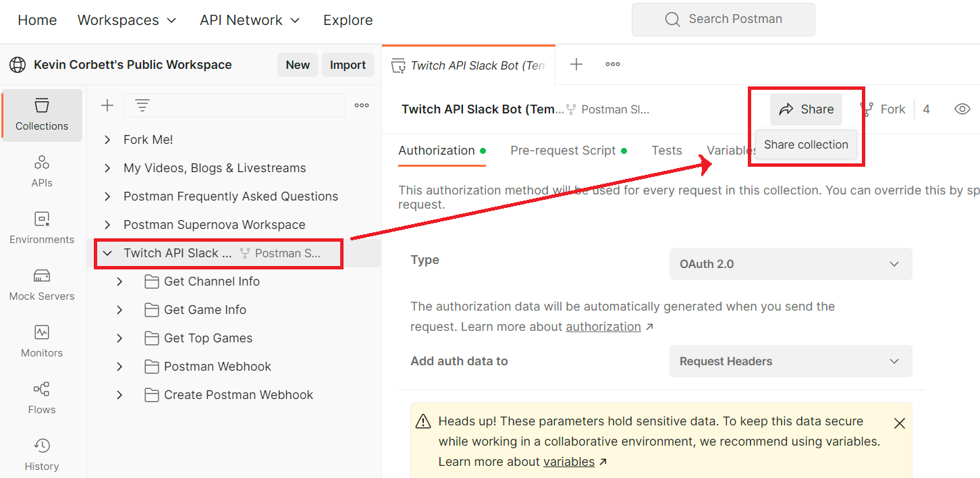Image resolution: width=980 pixels, height=478 pixels.
Task: Click the collections filter input field
Action: click(x=234, y=105)
